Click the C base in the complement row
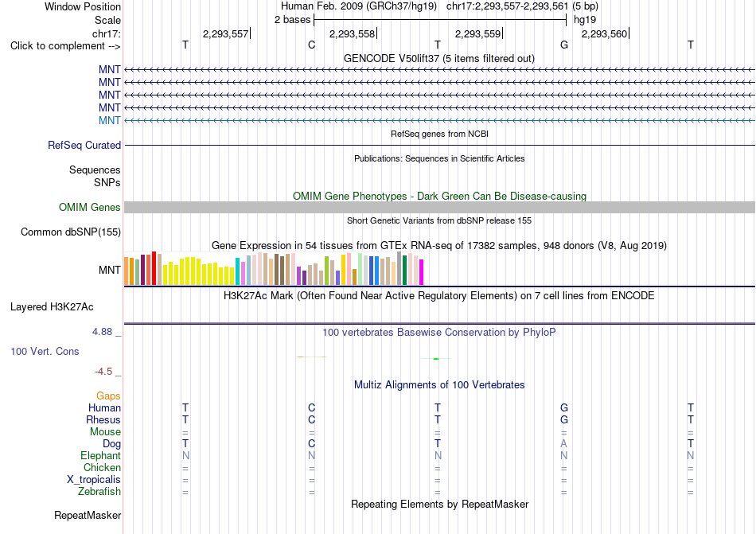The image size is (756, 534). pos(311,45)
